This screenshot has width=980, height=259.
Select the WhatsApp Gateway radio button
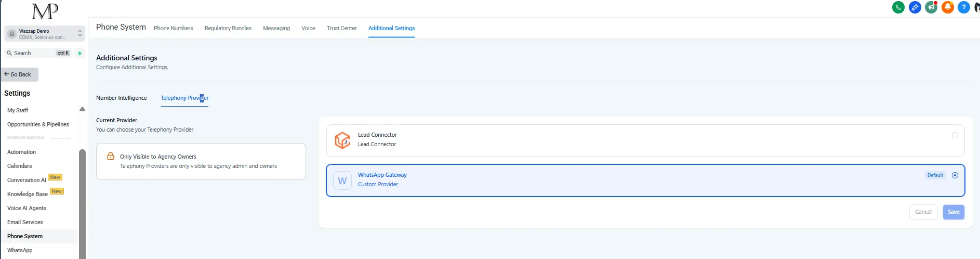955,175
